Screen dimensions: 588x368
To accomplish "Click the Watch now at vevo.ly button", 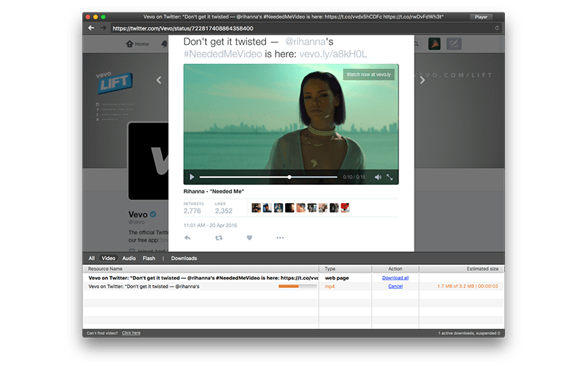I will pyautogui.click(x=369, y=74).
